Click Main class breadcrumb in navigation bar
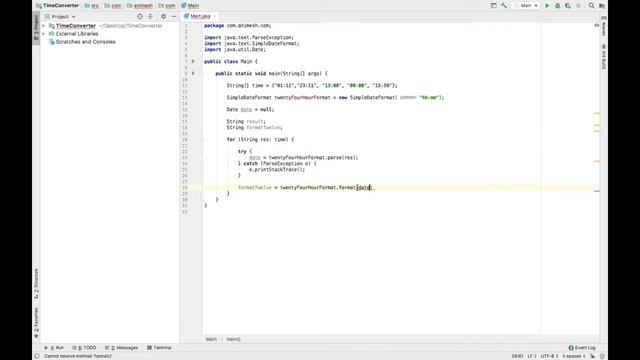640x360 pixels. [x=190, y=6]
